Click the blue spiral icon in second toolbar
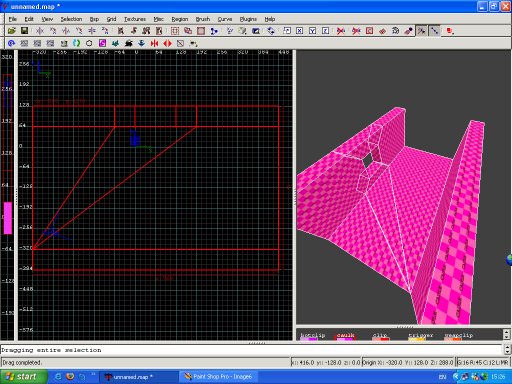 point(11,43)
